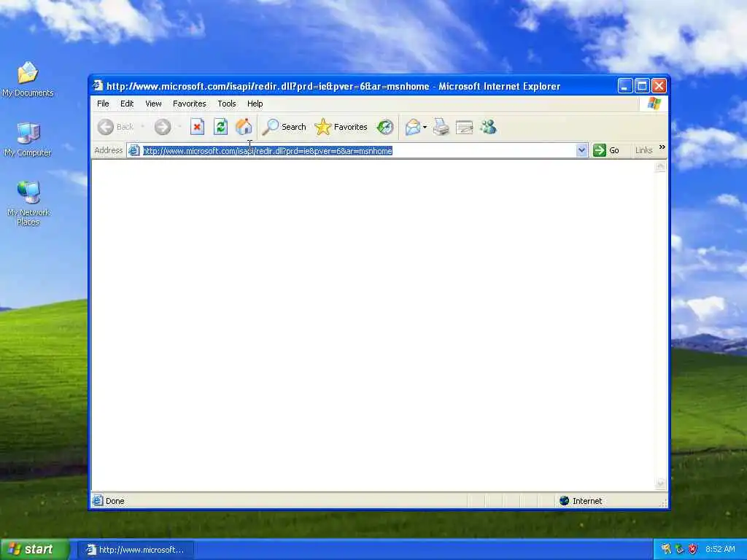The height and width of the screenshot is (560, 747).
Task: Click the Links toolbar label
Action: [x=643, y=150]
